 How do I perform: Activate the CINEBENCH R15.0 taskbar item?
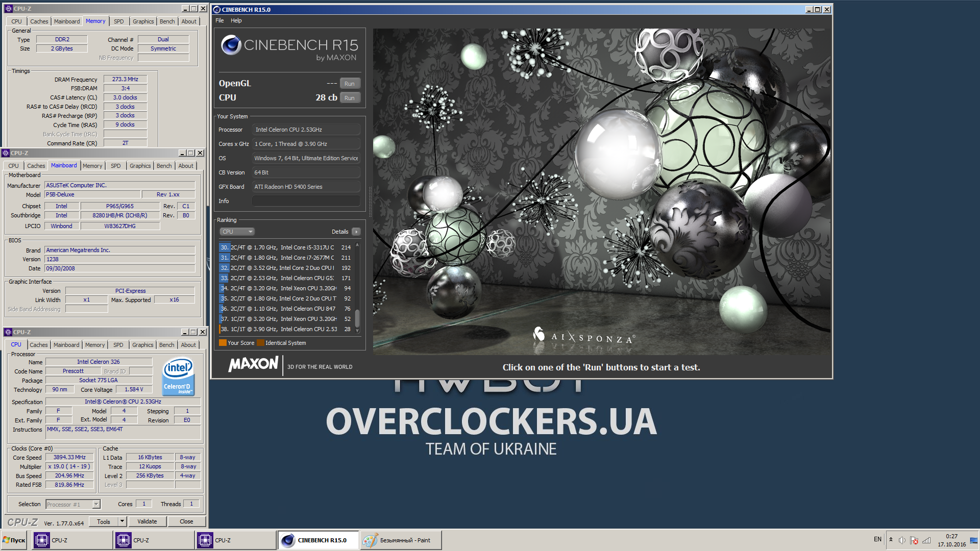318,540
